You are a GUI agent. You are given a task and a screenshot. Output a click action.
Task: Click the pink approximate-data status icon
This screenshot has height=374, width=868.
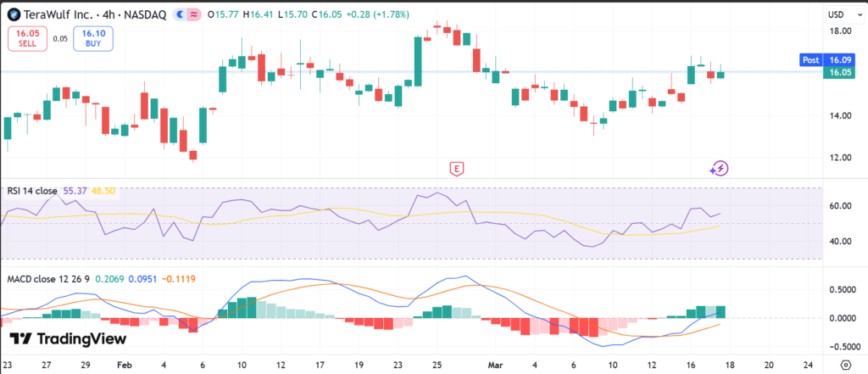193,15
